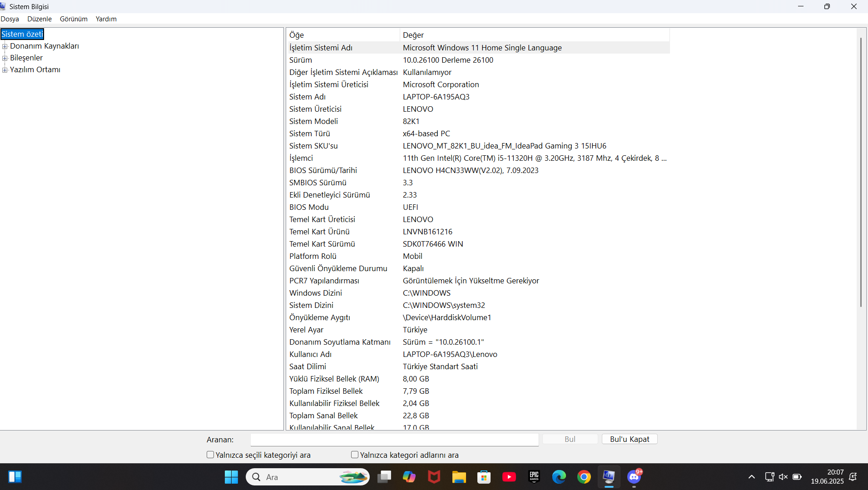868x490 pixels.
Task: Click the 'Microsoft Corporation' value
Action: click(x=441, y=84)
